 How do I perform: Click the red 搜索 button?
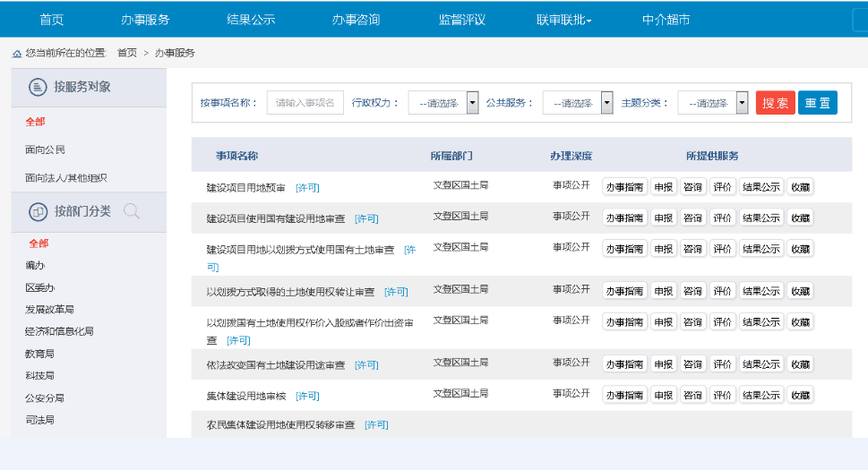[x=775, y=103]
